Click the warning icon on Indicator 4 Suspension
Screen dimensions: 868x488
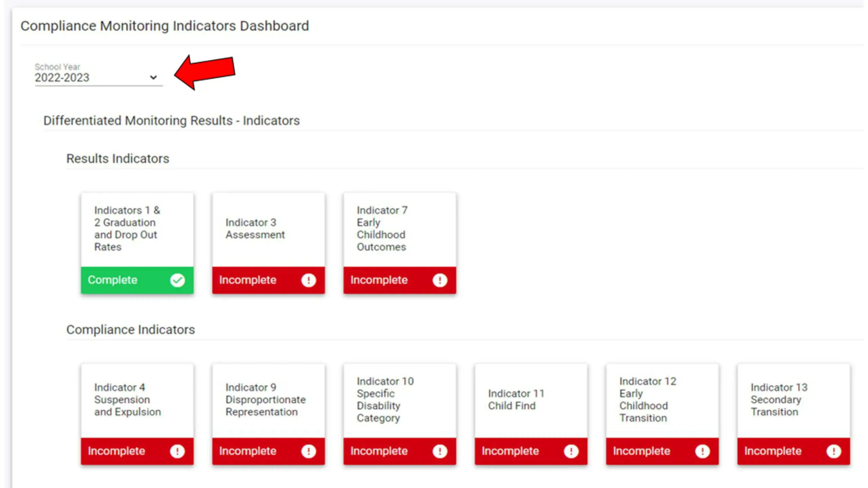pos(177,451)
